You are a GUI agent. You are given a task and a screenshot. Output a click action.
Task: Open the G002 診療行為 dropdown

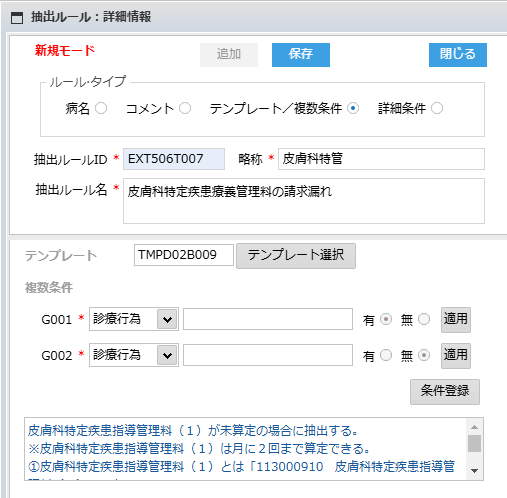(x=134, y=355)
